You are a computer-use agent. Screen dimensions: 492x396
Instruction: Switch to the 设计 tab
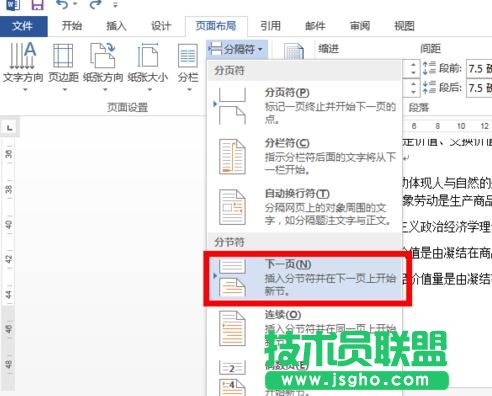pyautogui.click(x=161, y=26)
